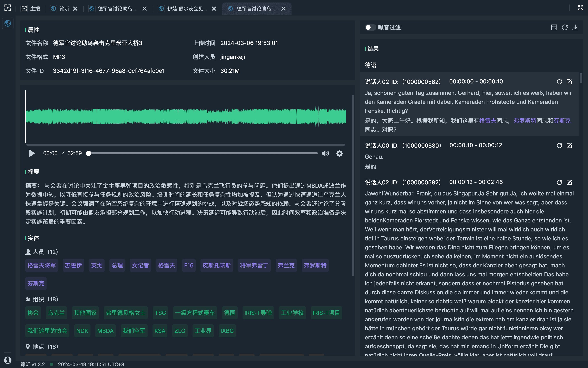Select the 皮斯托瑞斯 person tag
Image resolution: width=588 pixels, height=368 pixels.
tap(217, 265)
